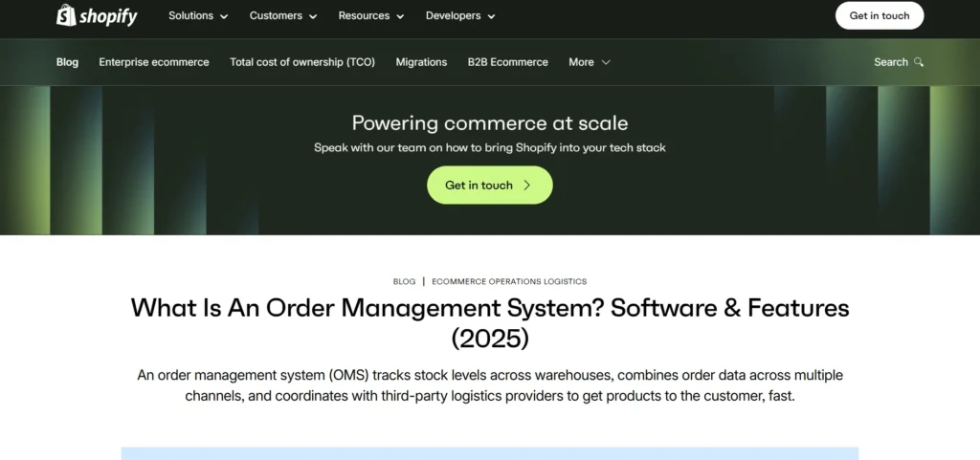Open the B2B Ecommerce category
This screenshot has height=460, width=980.
pyautogui.click(x=508, y=62)
